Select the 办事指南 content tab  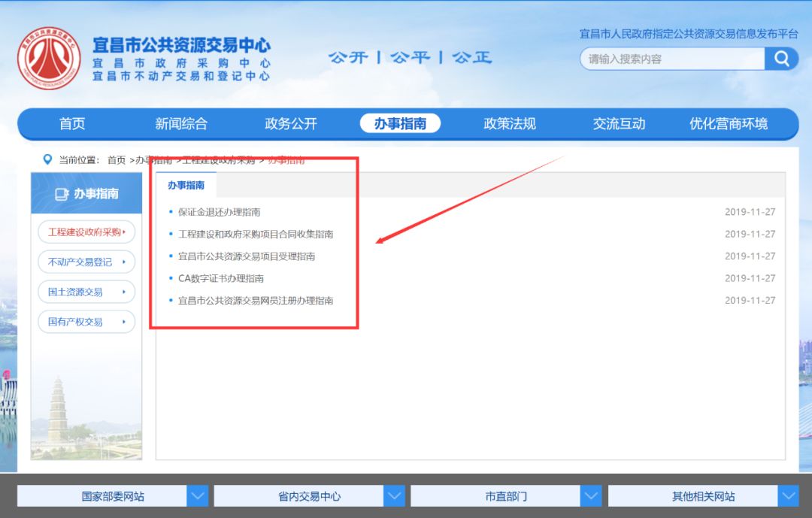pos(186,185)
